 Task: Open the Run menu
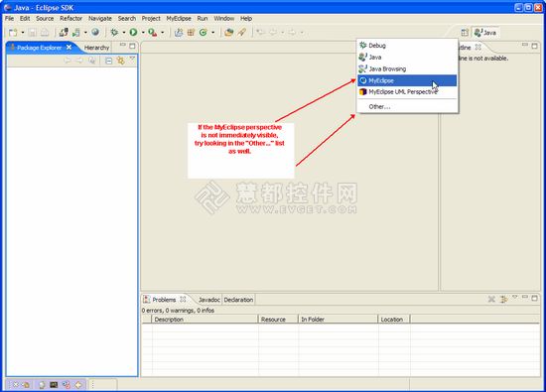pyautogui.click(x=203, y=19)
